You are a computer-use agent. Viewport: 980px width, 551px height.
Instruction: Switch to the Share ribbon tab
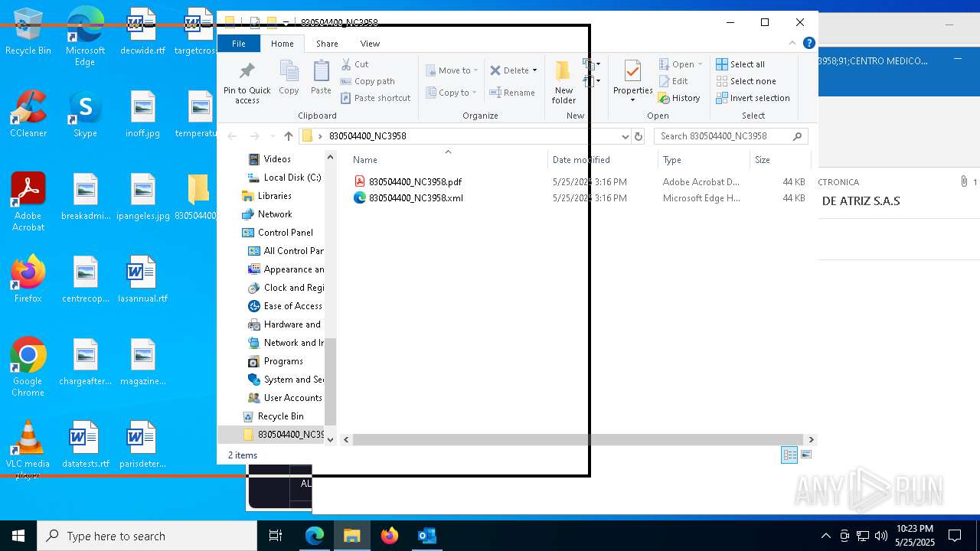327,44
